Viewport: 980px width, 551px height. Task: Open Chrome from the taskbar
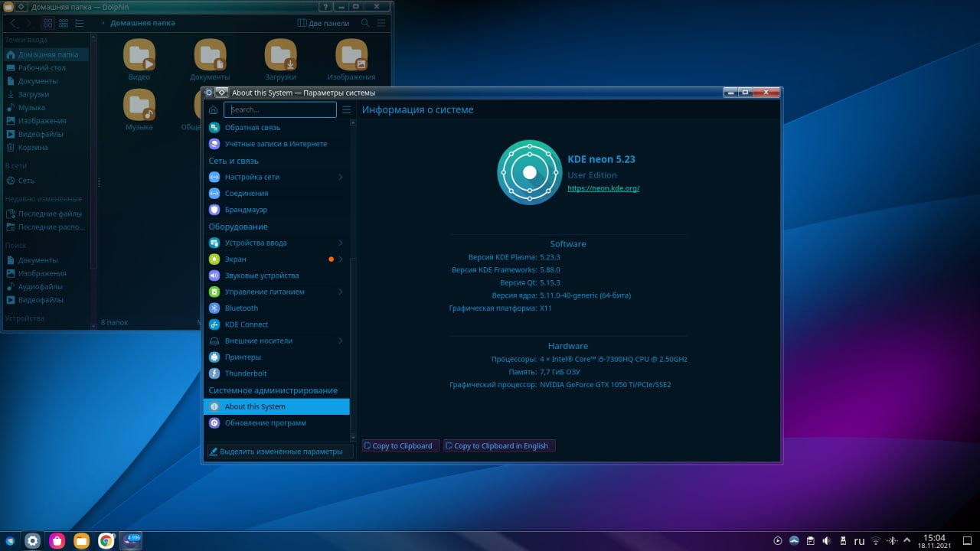[x=106, y=541]
